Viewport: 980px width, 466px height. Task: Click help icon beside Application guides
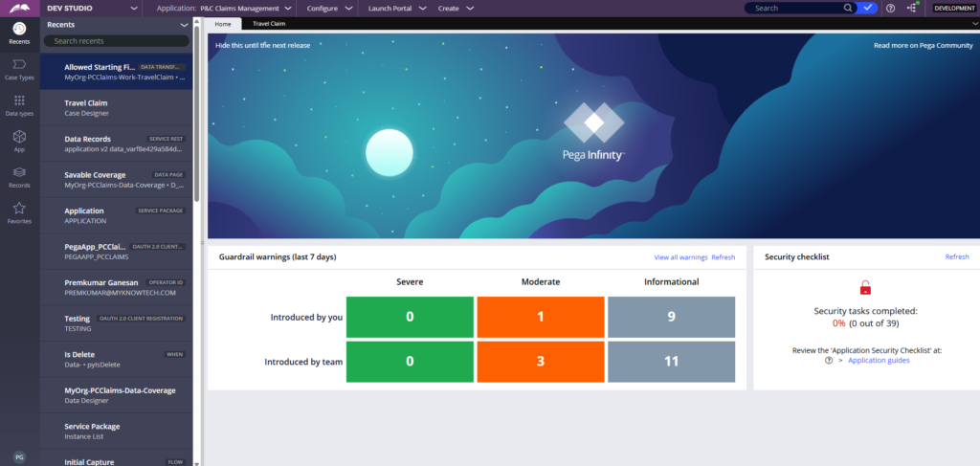[829, 361]
